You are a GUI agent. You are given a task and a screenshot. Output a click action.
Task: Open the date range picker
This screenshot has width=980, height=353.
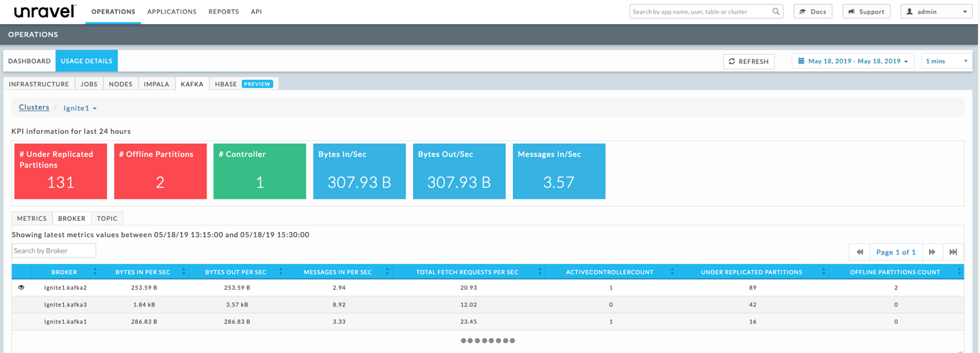click(853, 61)
